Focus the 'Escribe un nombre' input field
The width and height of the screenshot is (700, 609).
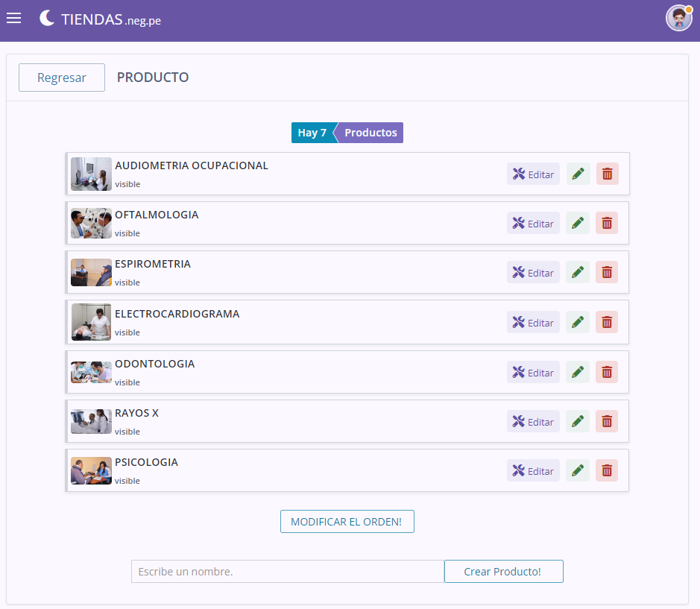pos(287,572)
